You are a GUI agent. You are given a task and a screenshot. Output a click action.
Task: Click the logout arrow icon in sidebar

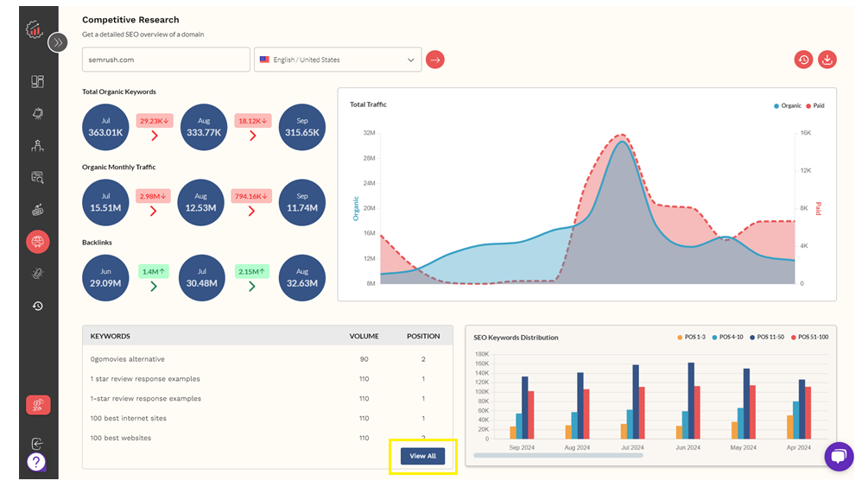pos(37,443)
